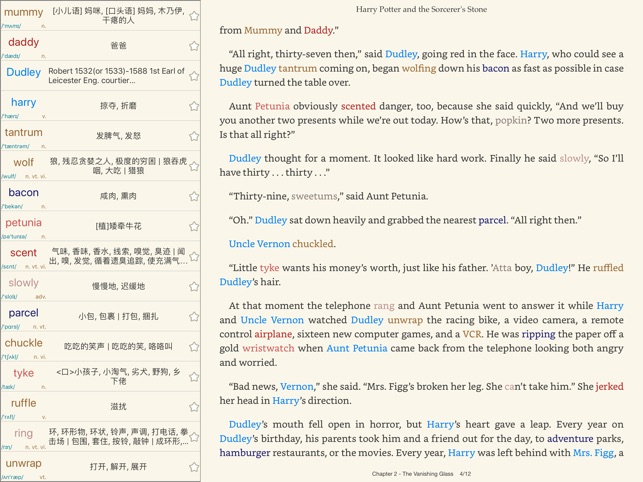Tap the highlighted word 'rang'
The height and width of the screenshot is (482, 643).
point(384,306)
